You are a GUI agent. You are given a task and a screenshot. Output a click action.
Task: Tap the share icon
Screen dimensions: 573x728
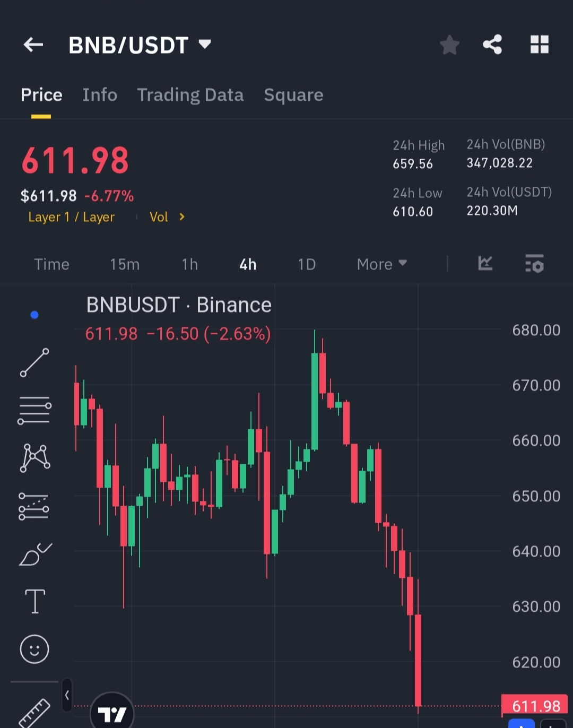pyautogui.click(x=492, y=45)
